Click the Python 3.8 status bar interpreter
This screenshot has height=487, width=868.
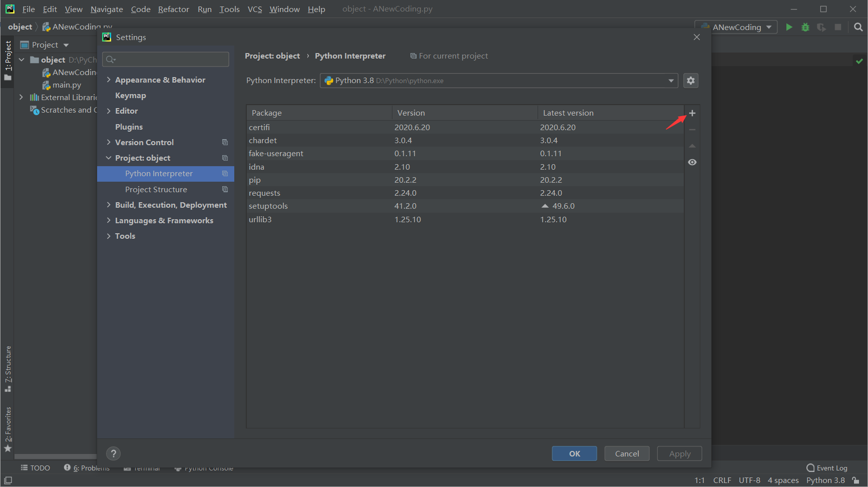tap(825, 480)
